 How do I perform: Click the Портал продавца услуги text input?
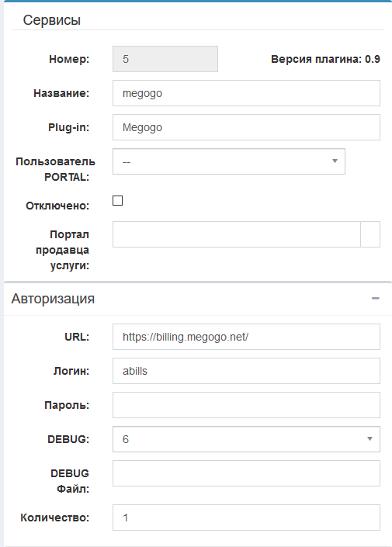pos(236,234)
